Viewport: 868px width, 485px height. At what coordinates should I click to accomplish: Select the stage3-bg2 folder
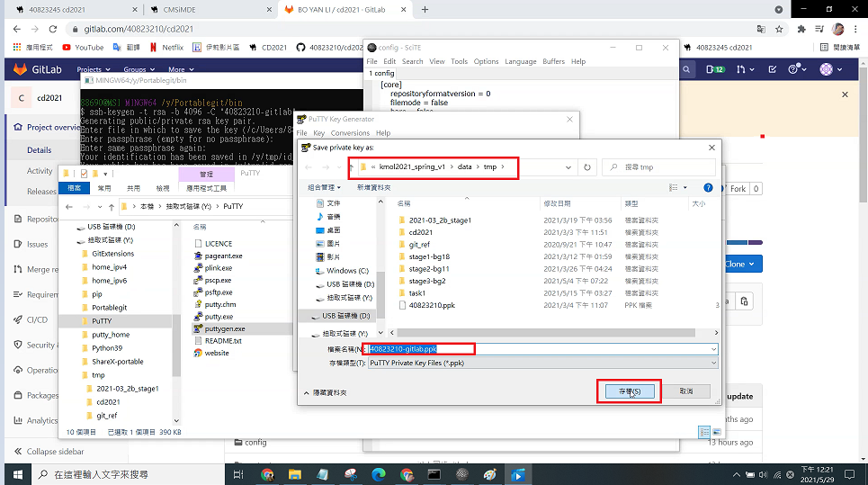(x=426, y=281)
